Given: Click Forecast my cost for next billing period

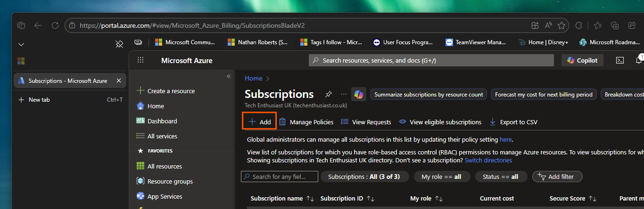Looking at the screenshot, I should [x=544, y=95].
